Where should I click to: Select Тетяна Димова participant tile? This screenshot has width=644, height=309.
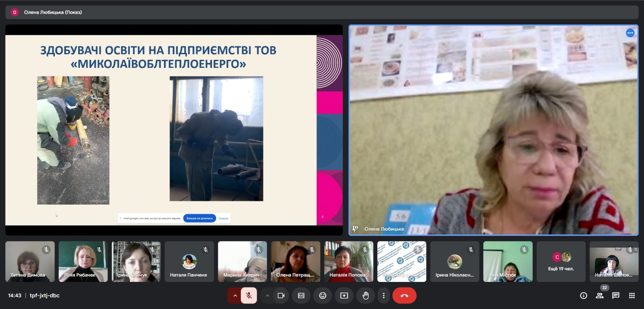30,261
